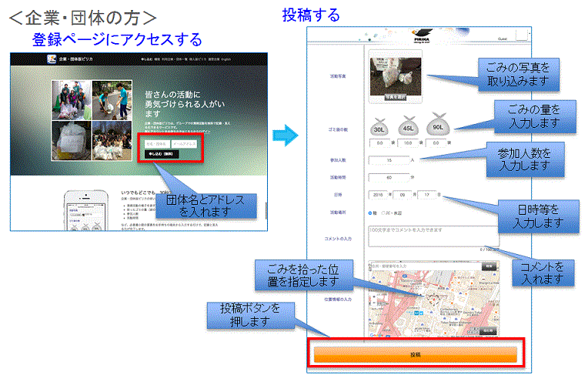588x375 pixels.
Task: Click the participant count field
Action: pos(387,160)
